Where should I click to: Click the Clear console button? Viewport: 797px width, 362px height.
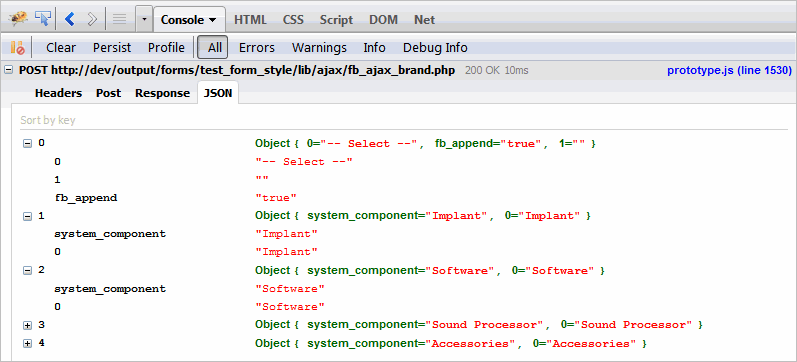[x=61, y=48]
